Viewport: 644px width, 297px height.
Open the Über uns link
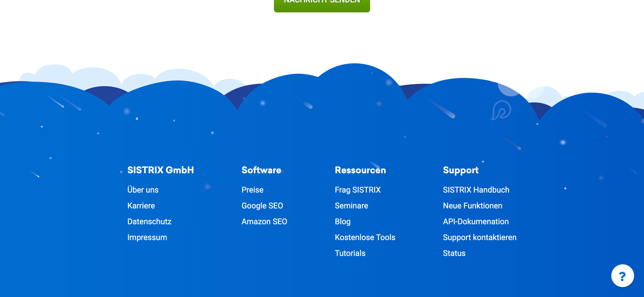[x=143, y=190]
